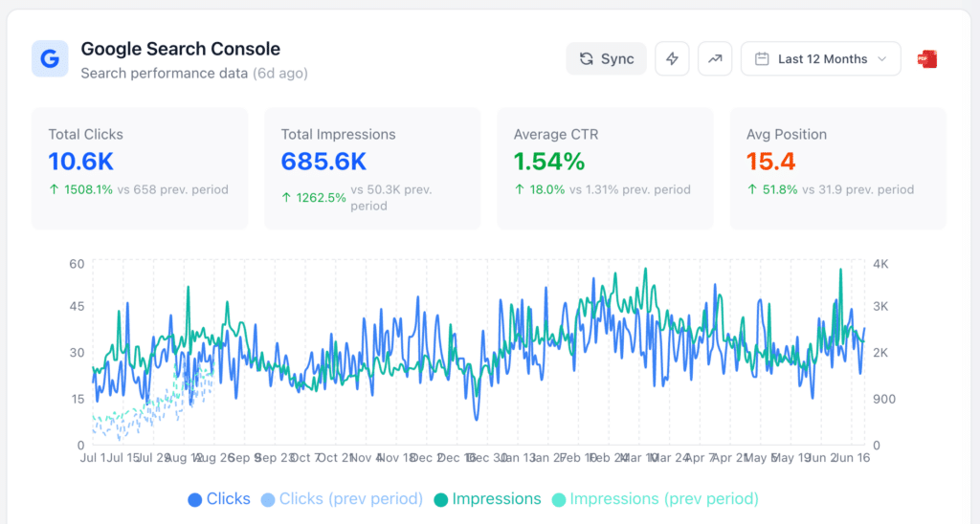Click the 1.54% average CTR value

click(549, 162)
